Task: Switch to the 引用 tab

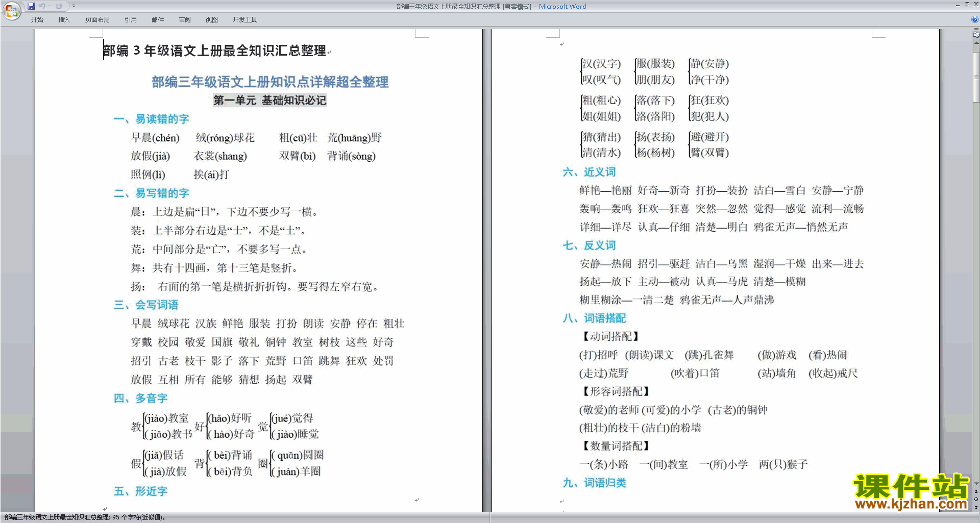Action: pos(131,19)
